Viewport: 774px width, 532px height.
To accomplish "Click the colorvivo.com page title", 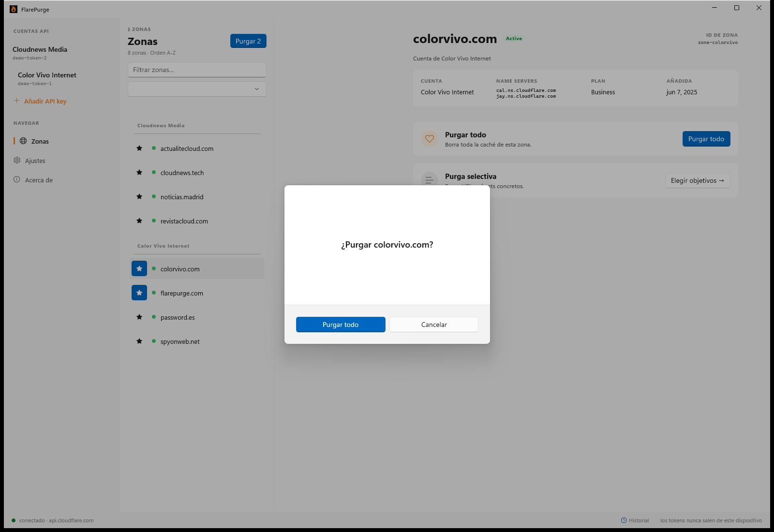I will tap(455, 39).
